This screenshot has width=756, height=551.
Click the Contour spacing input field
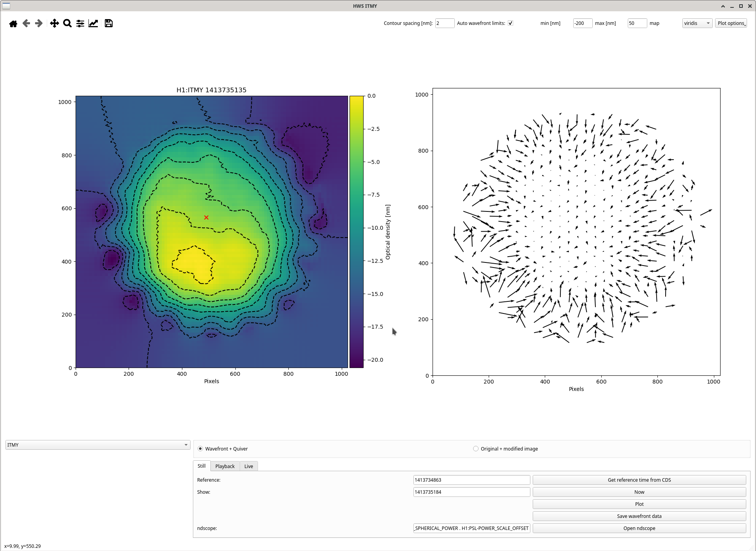tap(445, 23)
